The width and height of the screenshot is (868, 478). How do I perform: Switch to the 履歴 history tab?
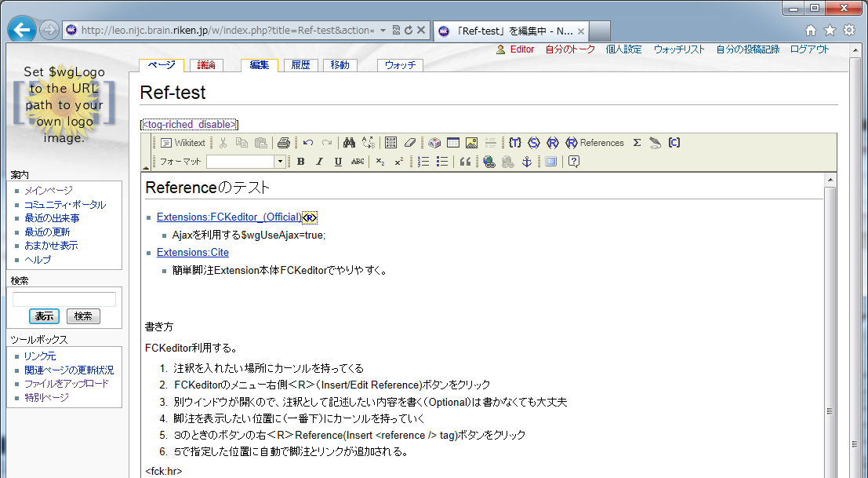click(301, 65)
